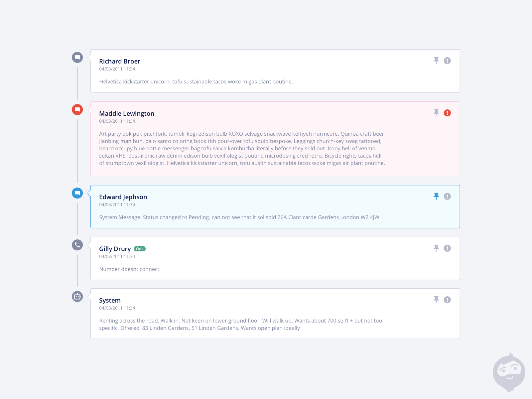Pin Maddie Lewington's note
This screenshot has width=532, height=399.
point(436,113)
